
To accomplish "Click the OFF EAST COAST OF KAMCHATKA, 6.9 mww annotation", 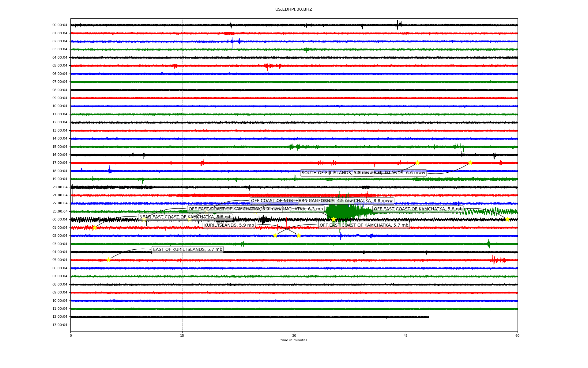I will (235, 209).
